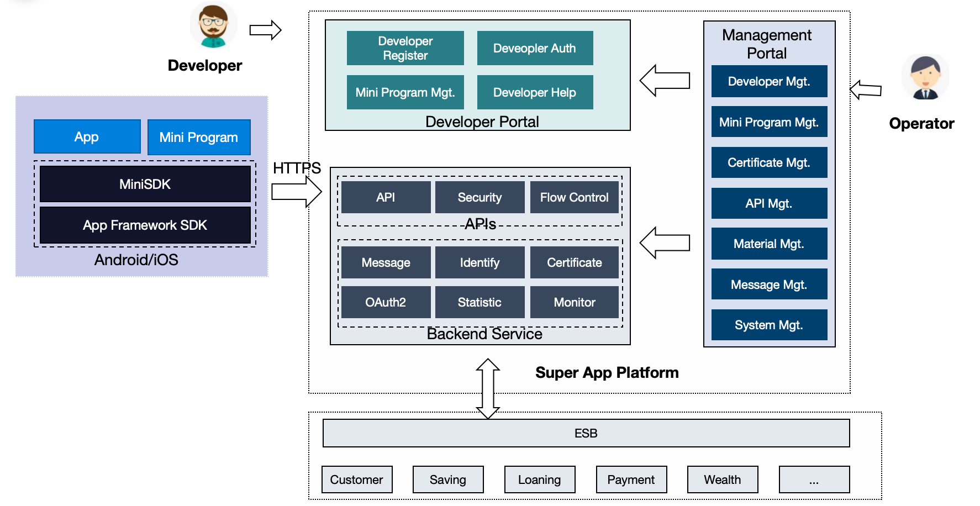Click the Management Portal title
980x506 pixels.
(767, 44)
